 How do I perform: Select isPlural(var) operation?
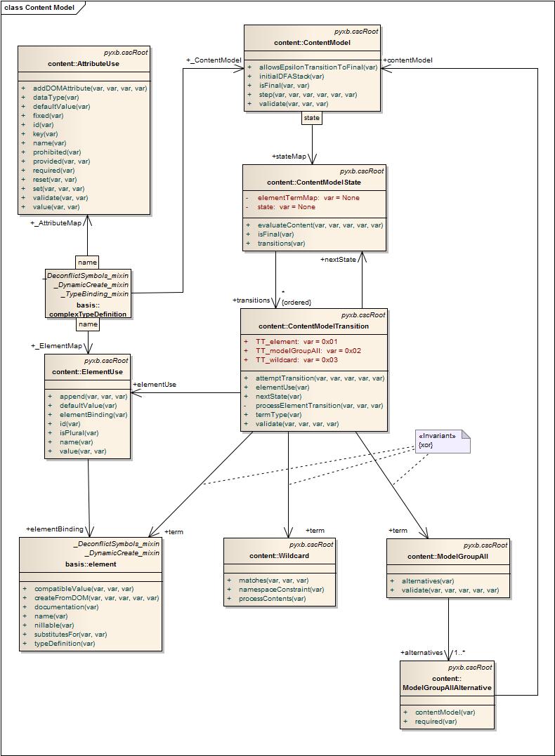[79, 433]
